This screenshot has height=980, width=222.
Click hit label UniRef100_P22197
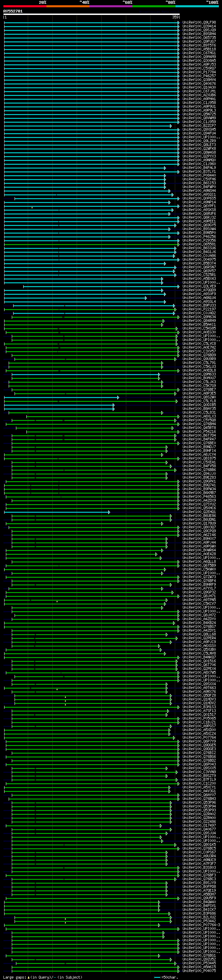pyautogui.click(x=199, y=309)
